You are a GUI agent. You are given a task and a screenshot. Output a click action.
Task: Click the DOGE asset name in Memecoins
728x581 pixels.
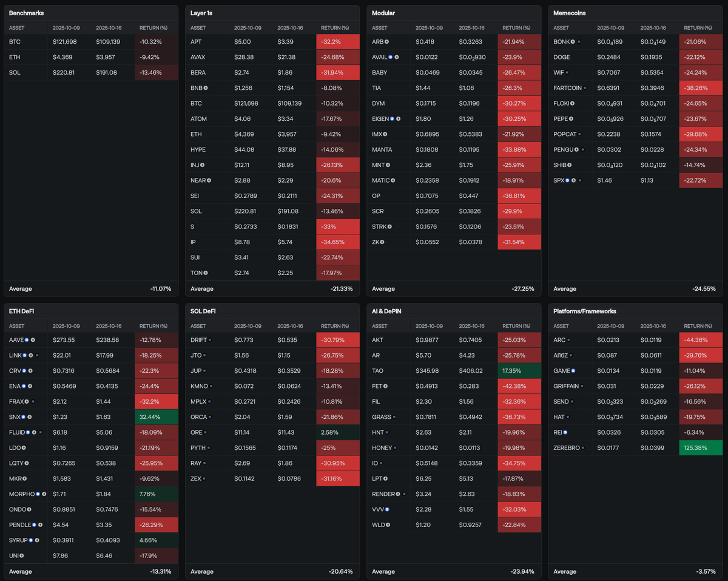562,57
